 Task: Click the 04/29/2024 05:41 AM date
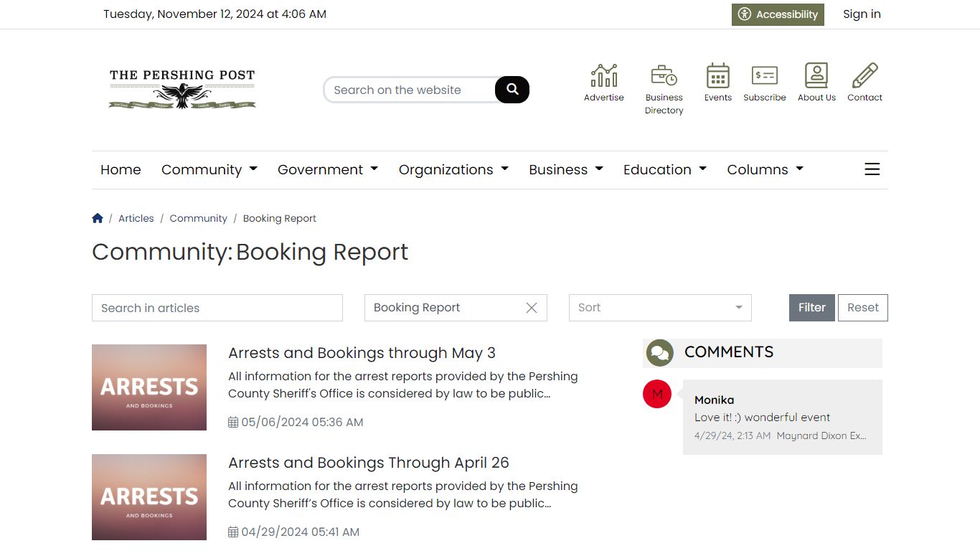[x=301, y=532]
